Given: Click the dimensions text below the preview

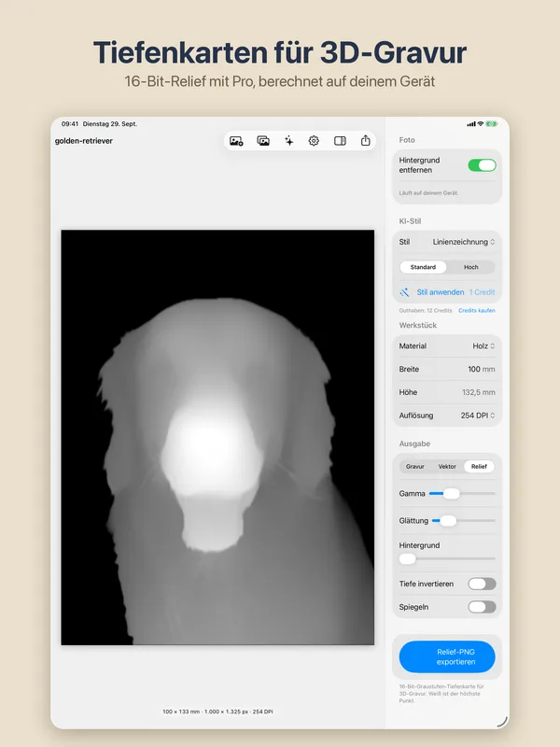Looking at the screenshot, I should 217,712.
